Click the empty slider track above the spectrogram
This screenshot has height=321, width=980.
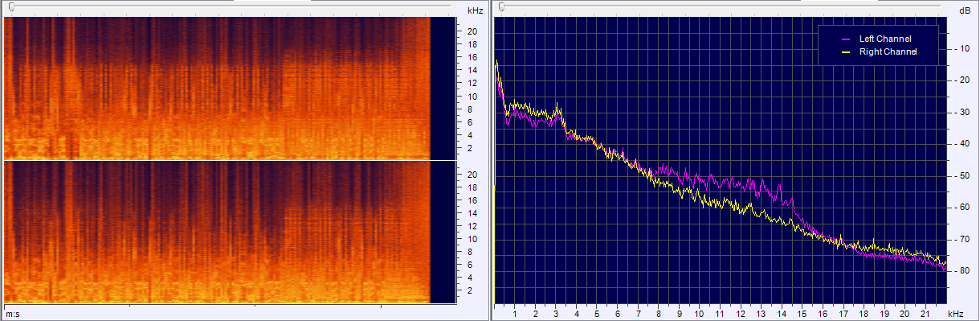coord(233,6)
